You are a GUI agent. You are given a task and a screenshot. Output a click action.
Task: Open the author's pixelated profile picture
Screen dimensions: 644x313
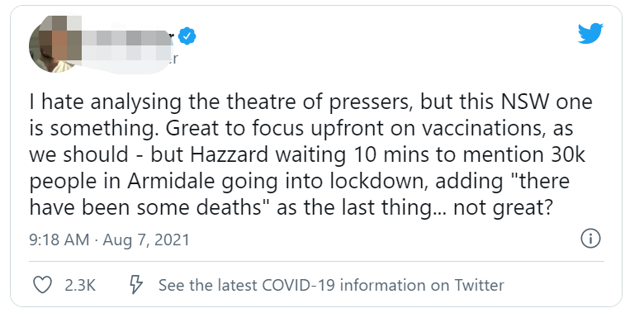54,45
